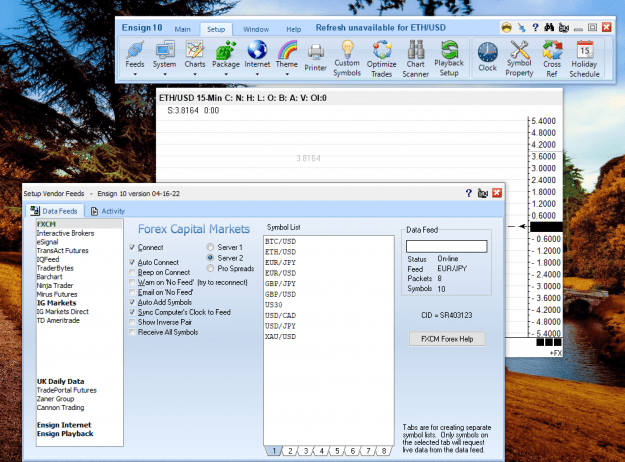Select IG Markets in vendor list
Image resolution: width=625 pixels, height=462 pixels.
[56, 303]
